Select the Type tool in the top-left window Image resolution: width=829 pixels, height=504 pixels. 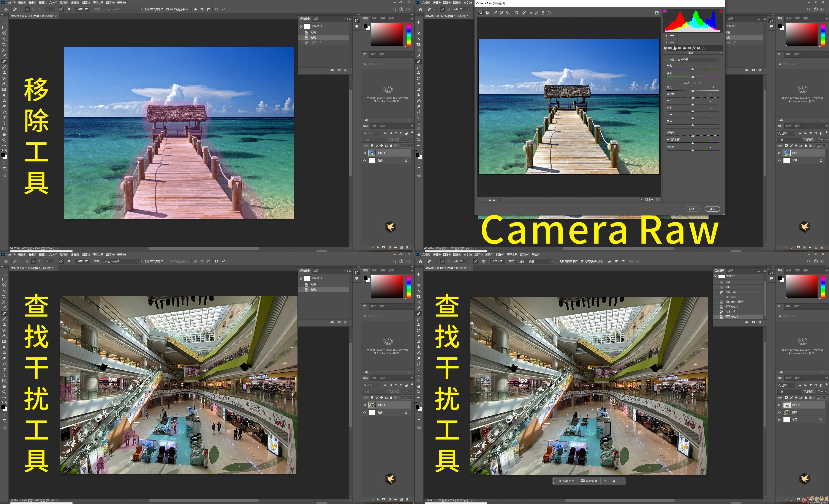4,117
